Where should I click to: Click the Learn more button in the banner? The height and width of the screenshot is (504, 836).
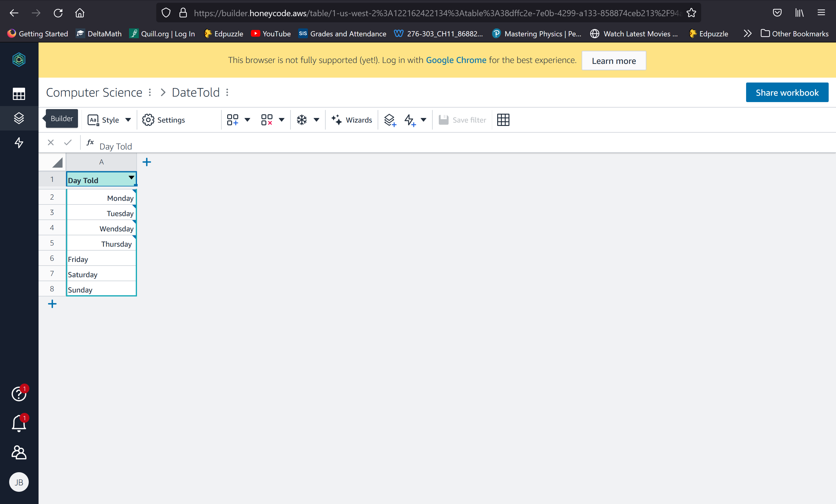(614, 61)
